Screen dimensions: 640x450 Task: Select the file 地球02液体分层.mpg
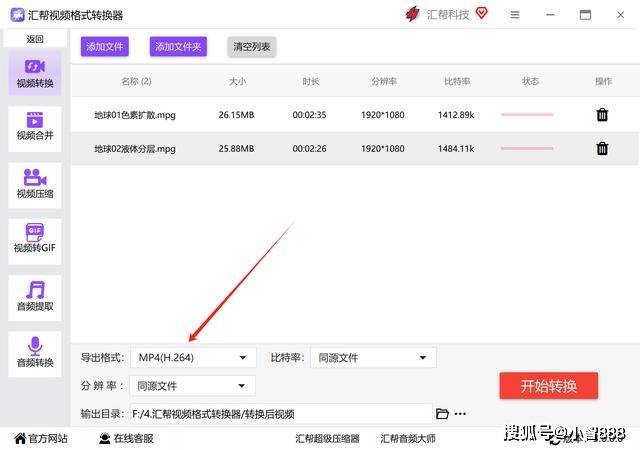click(135, 149)
